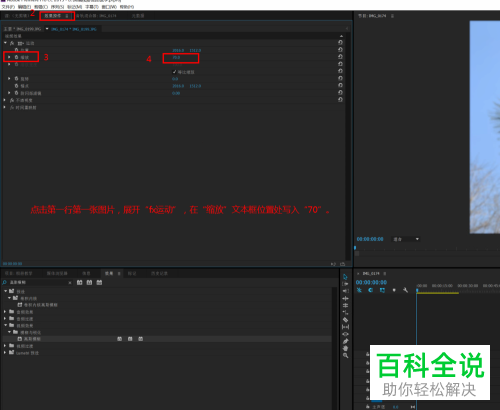This screenshot has width=500, height=410.
Task: Switch to the Media Browser tab
Action: 57,273
